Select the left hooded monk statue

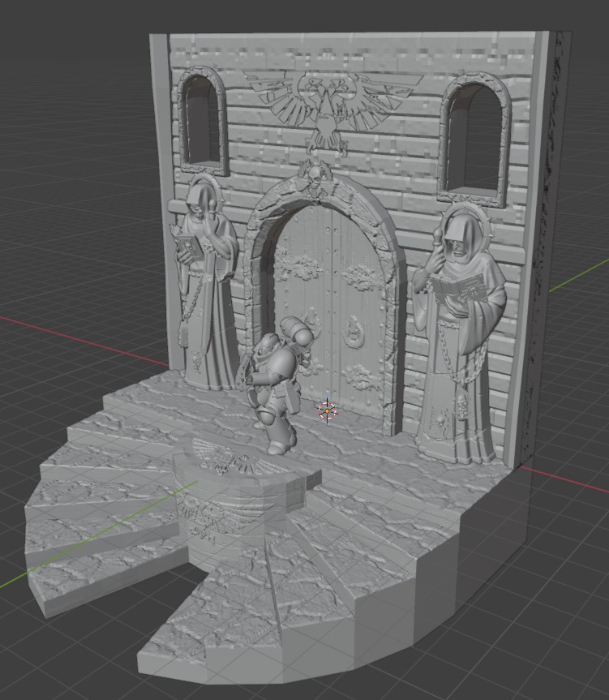pyautogui.click(x=204, y=282)
